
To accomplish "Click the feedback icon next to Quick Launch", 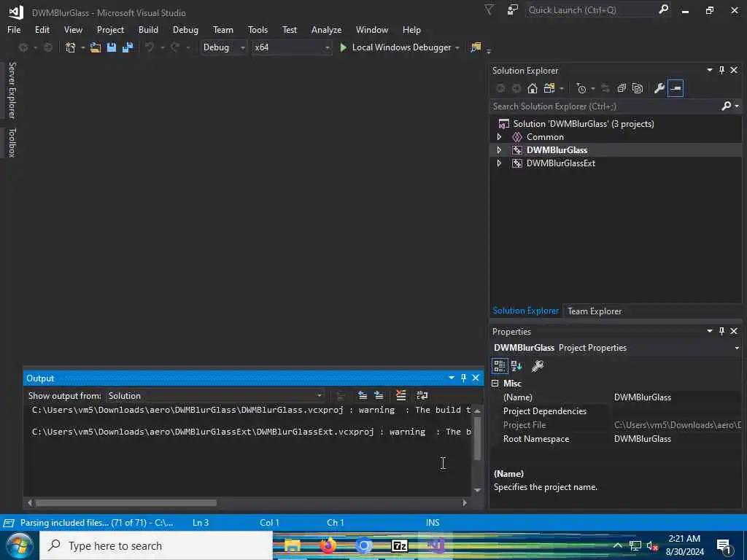I will coord(513,9).
